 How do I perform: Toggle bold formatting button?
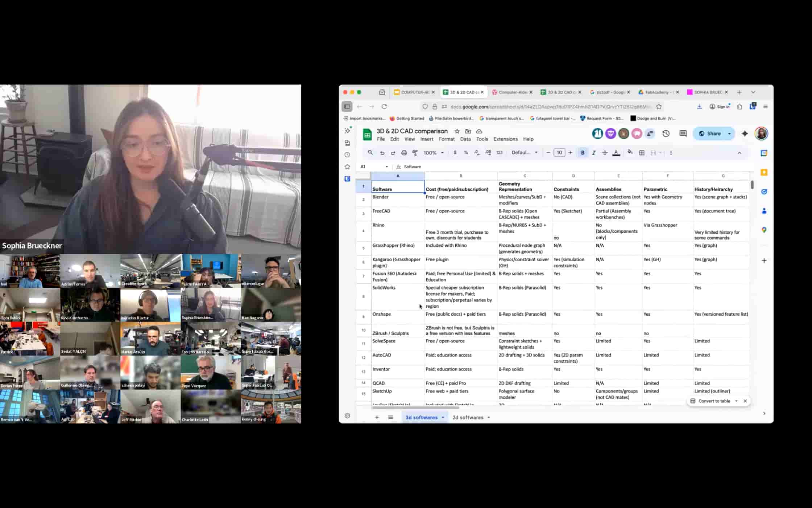pos(583,153)
